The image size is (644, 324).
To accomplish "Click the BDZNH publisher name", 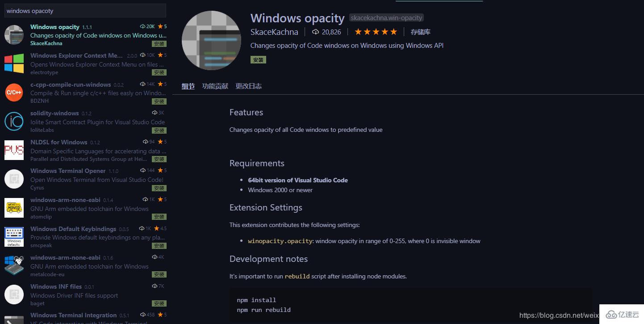I will coord(39,101).
